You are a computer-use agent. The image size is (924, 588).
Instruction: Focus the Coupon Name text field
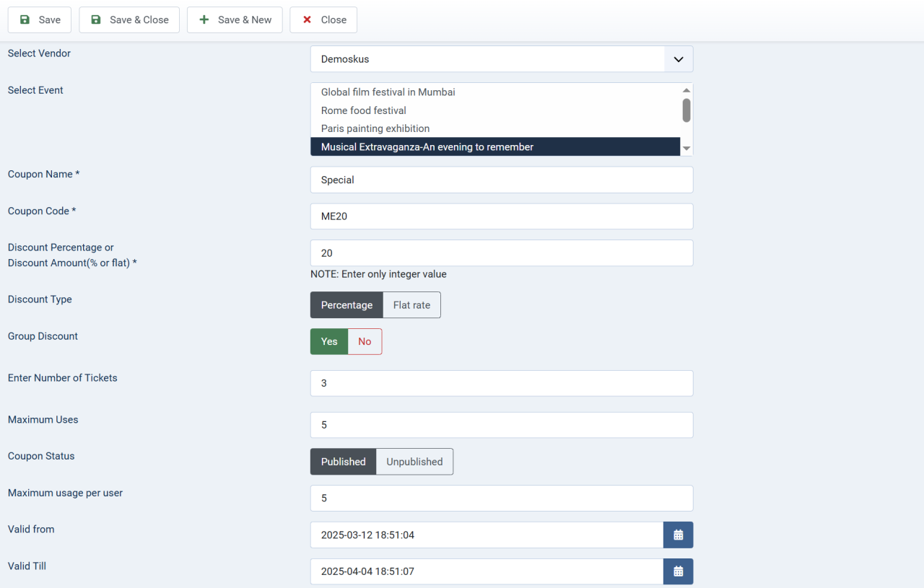pos(501,180)
